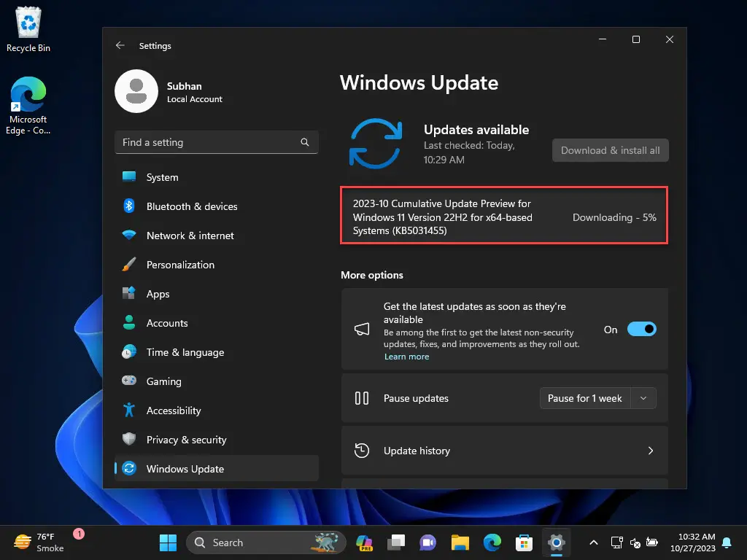
Task: Click the Settings gear on taskbar
Action: coord(556,542)
